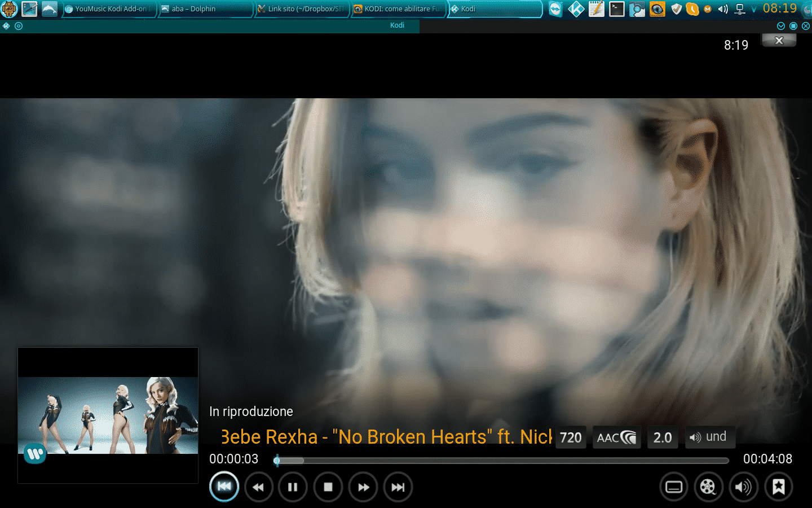
Task: Switch to 'aba – Dolphin' window
Action: pos(205,9)
